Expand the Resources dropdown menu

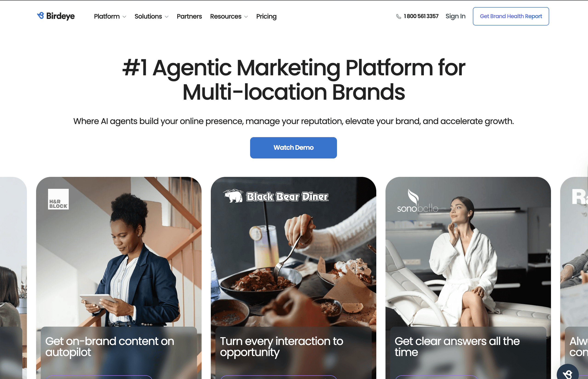229,17
